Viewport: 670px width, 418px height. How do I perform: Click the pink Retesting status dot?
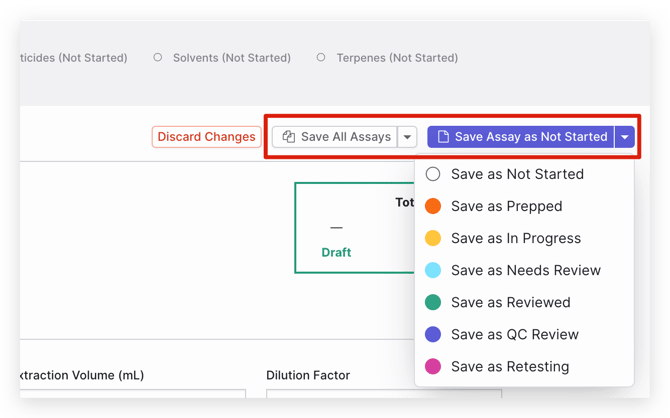[x=433, y=366]
